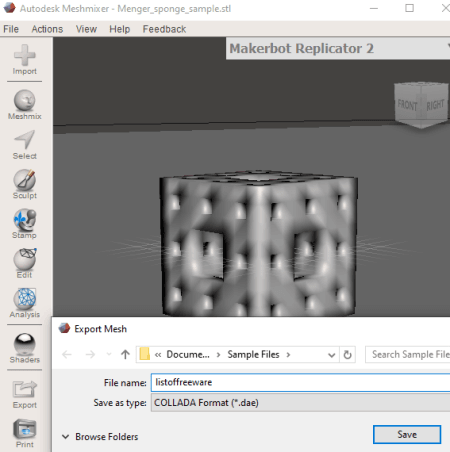Go back in Export Mesh dialog
450x452 pixels.
coord(67,354)
